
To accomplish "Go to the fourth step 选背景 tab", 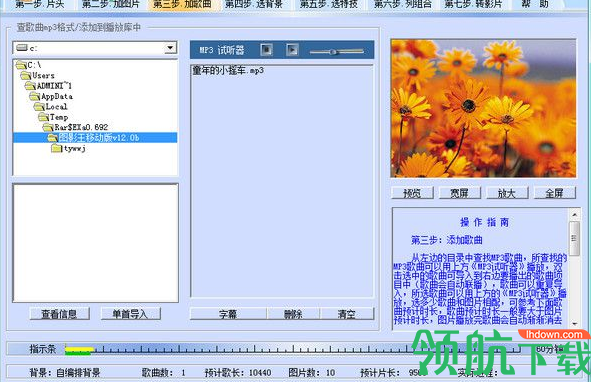I will tap(254, 5).
